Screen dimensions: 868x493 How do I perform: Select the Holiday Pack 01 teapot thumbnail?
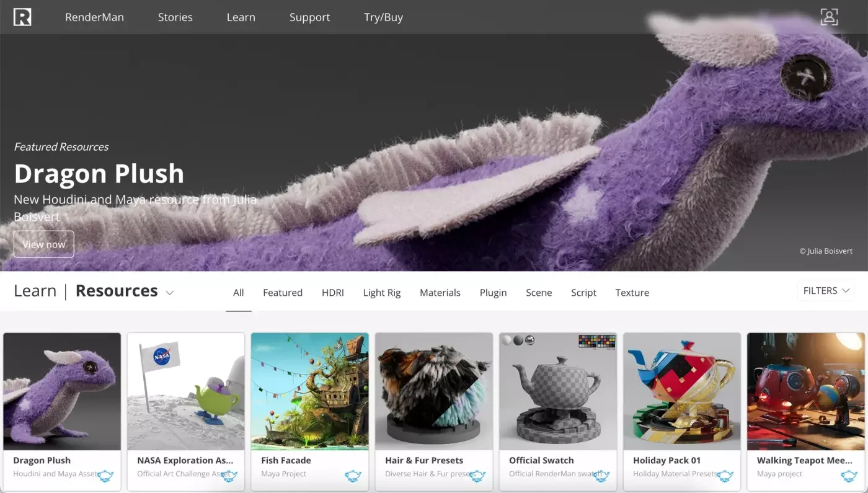click(x=682, y=391)
